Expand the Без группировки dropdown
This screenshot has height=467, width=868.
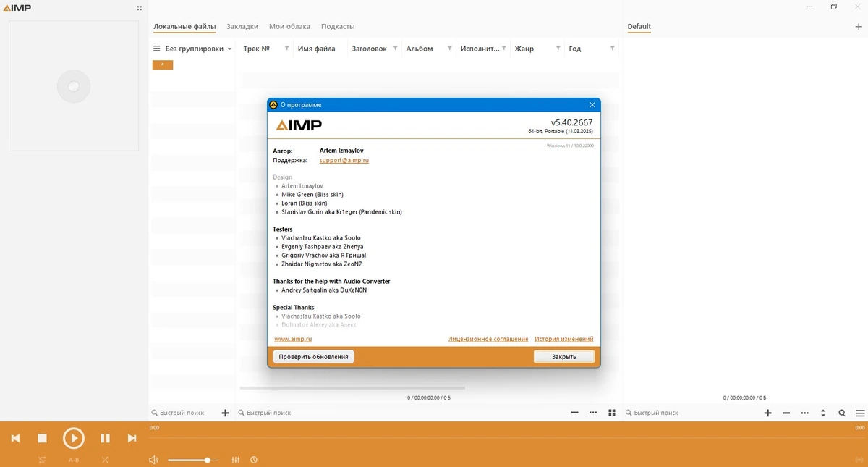tap(230, 49)
